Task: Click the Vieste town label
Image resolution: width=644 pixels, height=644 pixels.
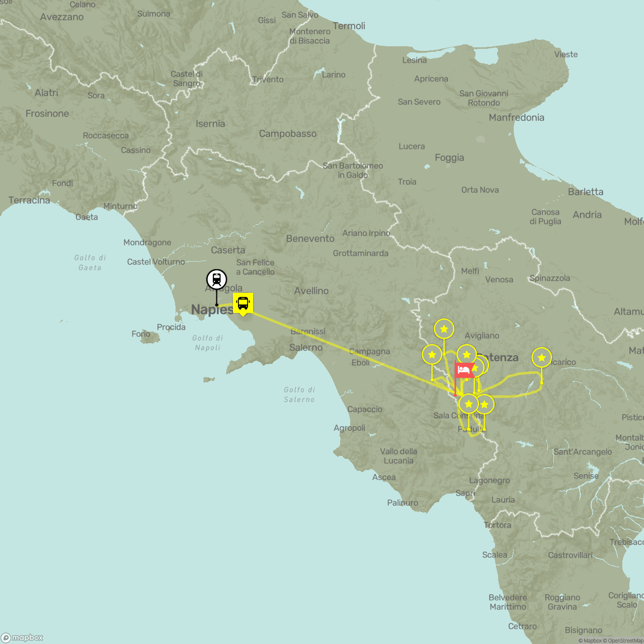Action: (566, 54)
